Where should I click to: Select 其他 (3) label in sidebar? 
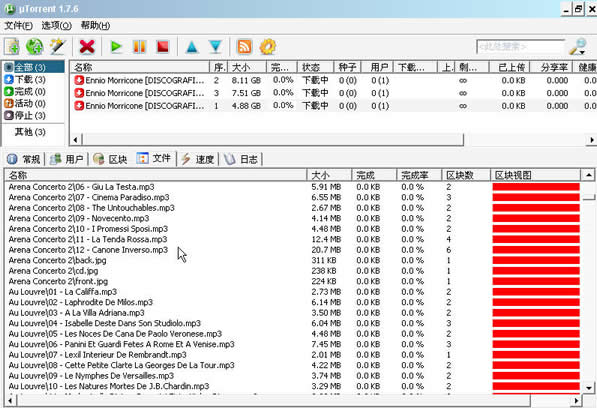pos(30,132)
